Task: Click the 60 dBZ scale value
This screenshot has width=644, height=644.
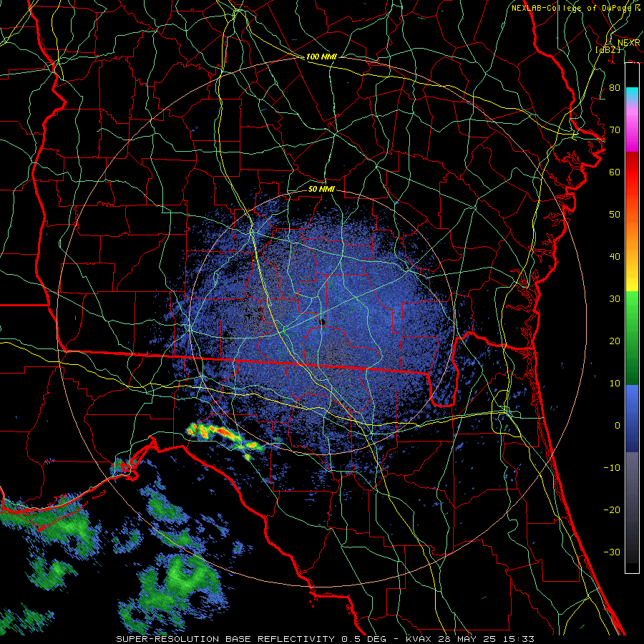Action: coord(615,172)
